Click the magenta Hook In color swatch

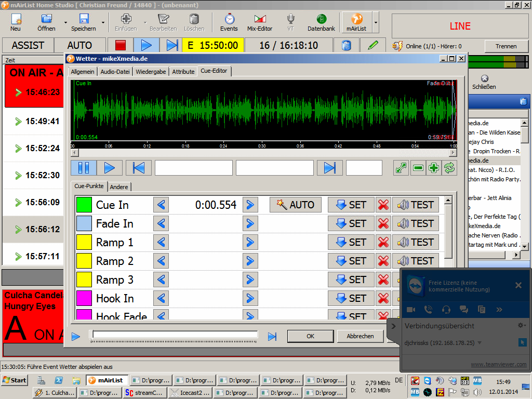pos(84,298)
